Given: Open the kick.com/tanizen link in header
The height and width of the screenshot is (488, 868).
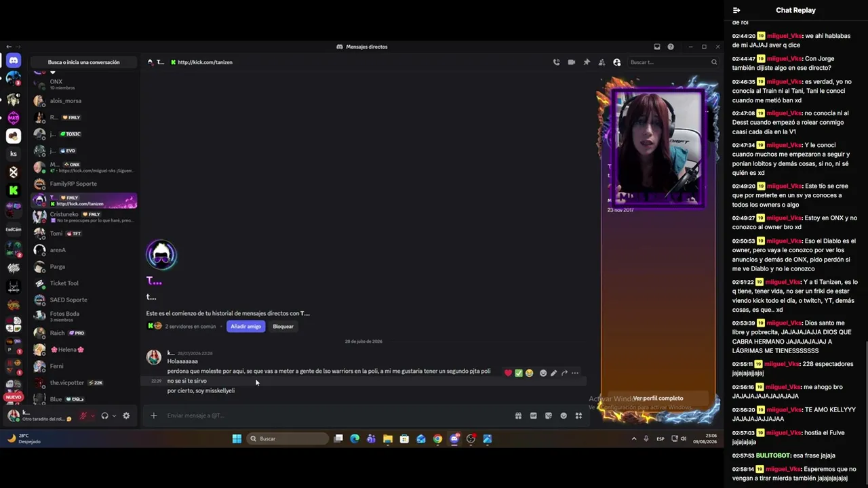Looking at the screenshot, I should click(x=205, y=62).
